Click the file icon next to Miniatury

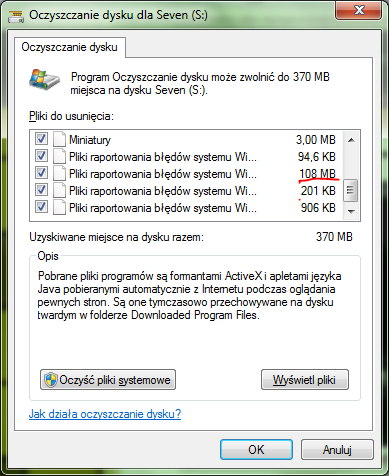(59, 139)
